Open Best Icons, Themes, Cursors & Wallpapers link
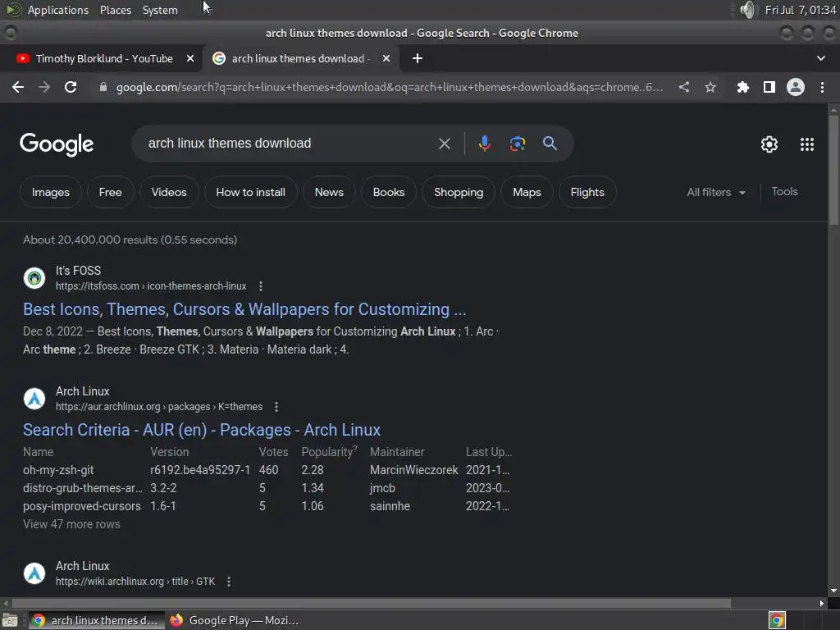840x630 pixels. [244, 309]
